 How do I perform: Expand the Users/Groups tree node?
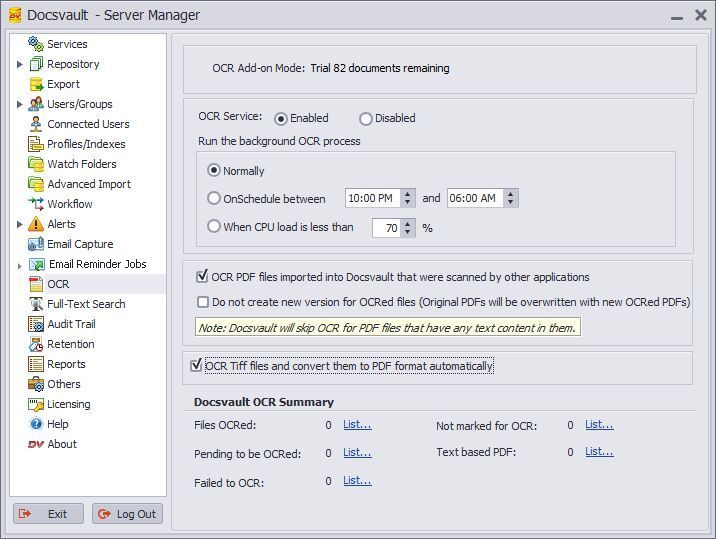[20, 104]
